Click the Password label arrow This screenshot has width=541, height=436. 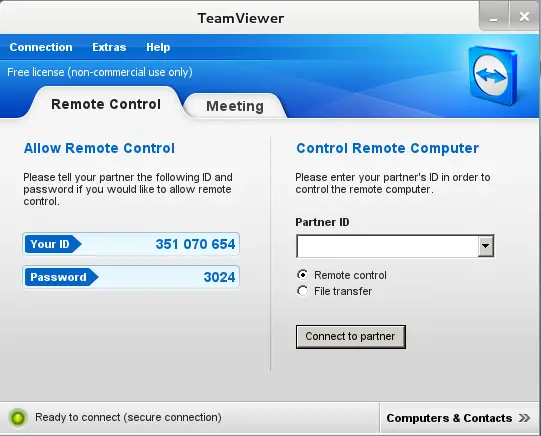(61, 277)
